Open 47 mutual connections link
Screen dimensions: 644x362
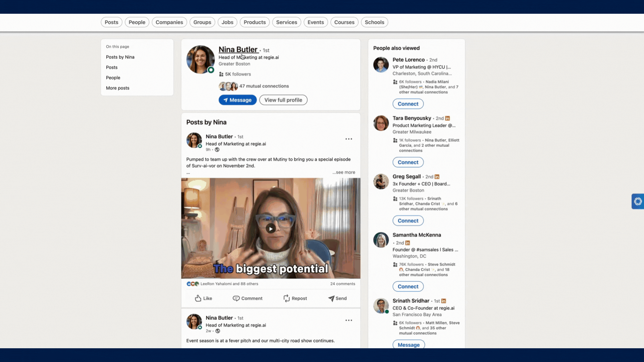pyautogui.click(x=264, y=86)
